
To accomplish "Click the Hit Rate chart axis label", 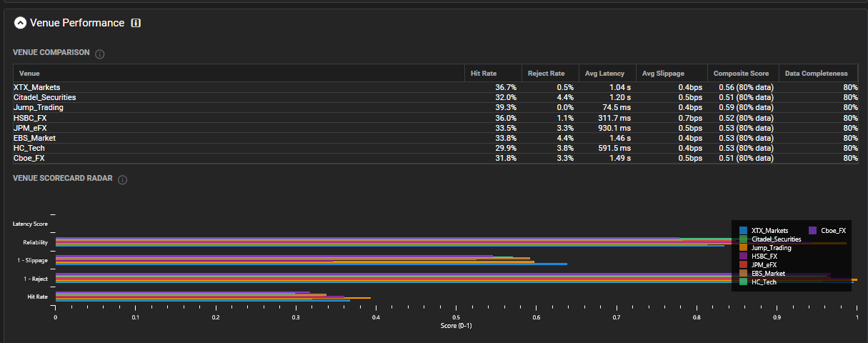I will click(x=37, y=297).
